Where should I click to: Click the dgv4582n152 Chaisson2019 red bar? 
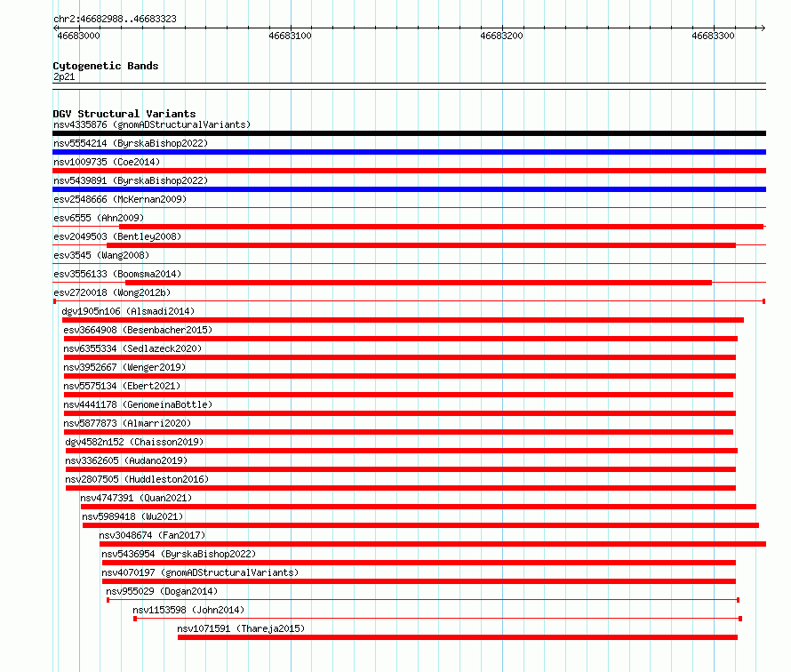(x=402, y=451)
